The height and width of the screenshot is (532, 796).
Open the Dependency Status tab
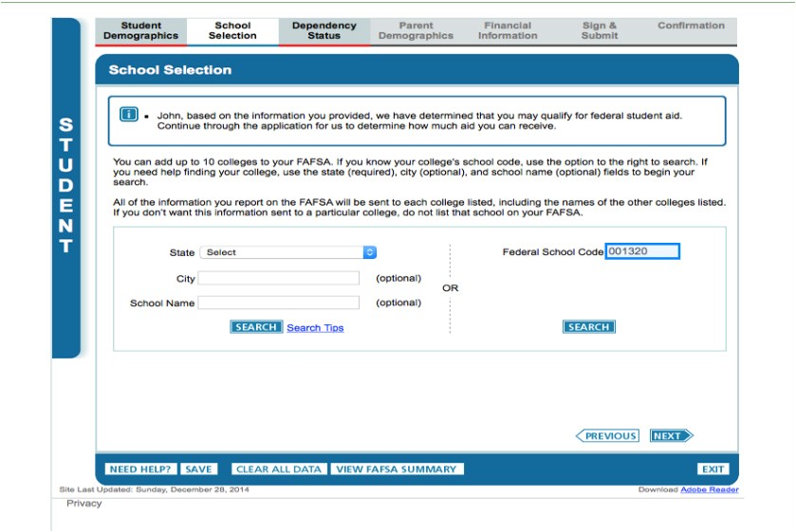(324, 30)
